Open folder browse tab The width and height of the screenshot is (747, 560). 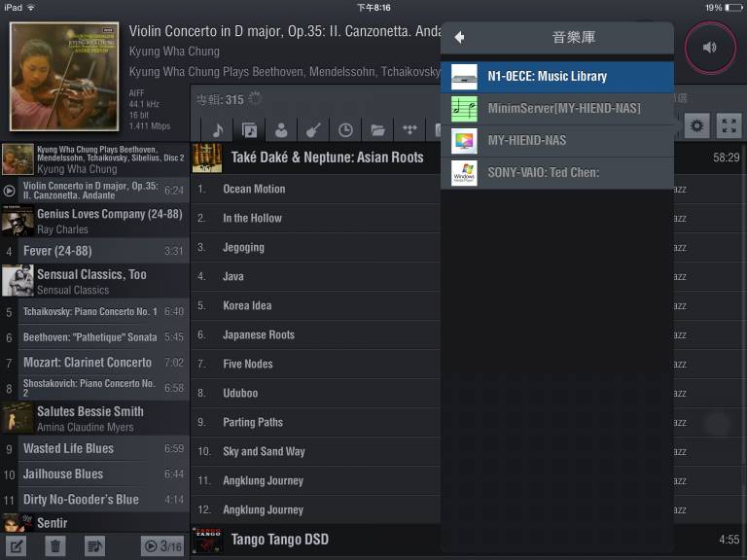[x=377, y=129]
